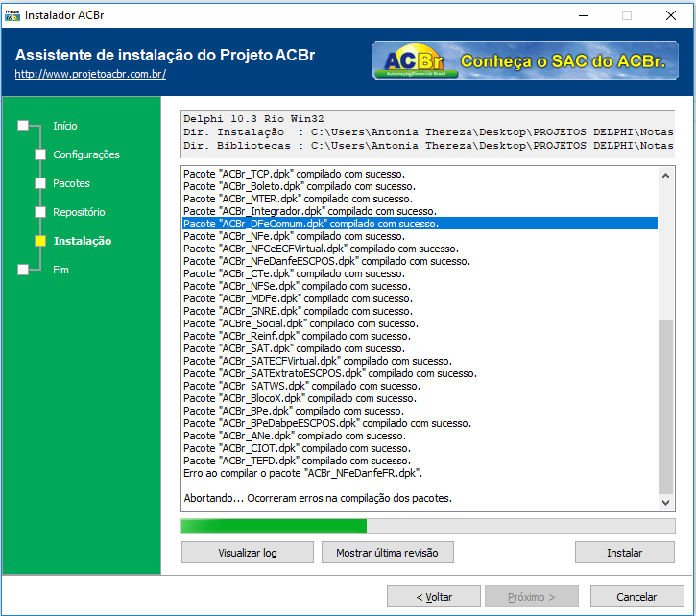Select the Instalação step
The height and width of the screenshot is (616, 696).
[83, 241]
